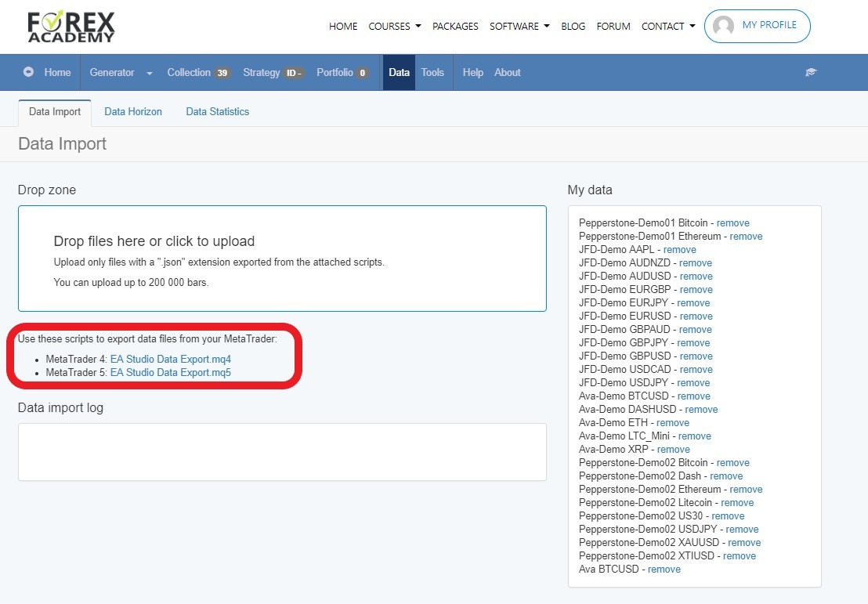
Task: Click the Portfolio count badge 0
Action: [x=362, y=73]
